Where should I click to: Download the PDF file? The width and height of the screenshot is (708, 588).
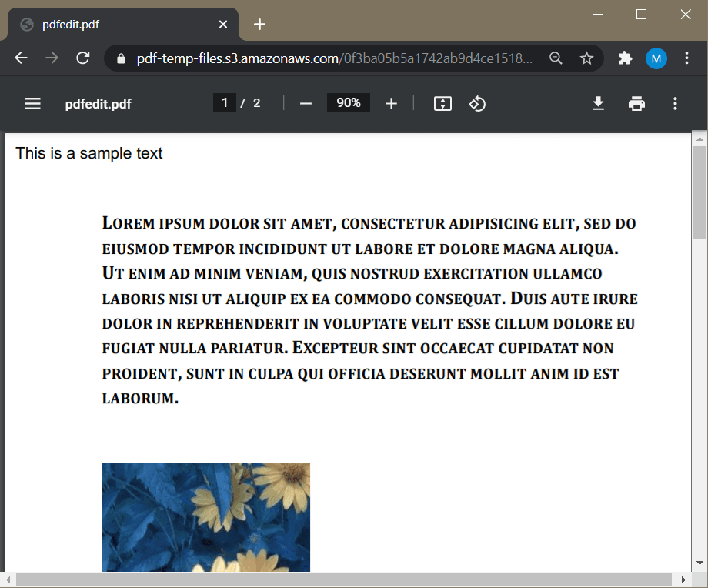point(598,103)
